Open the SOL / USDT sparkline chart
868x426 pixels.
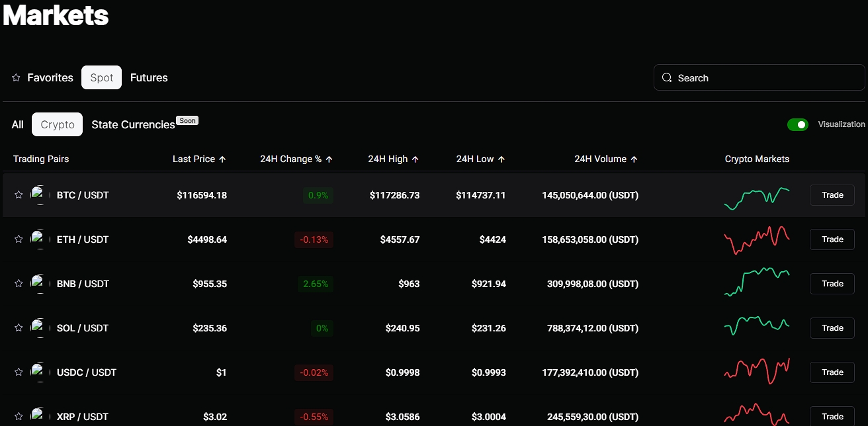tap(757, 325)
